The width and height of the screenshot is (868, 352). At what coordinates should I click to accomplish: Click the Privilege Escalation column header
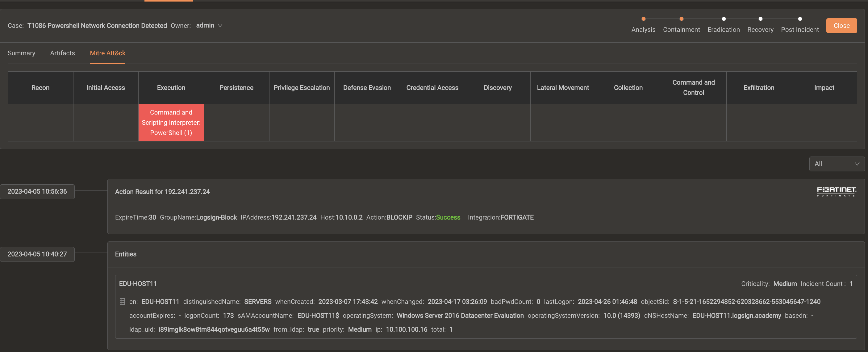(302, 88)
